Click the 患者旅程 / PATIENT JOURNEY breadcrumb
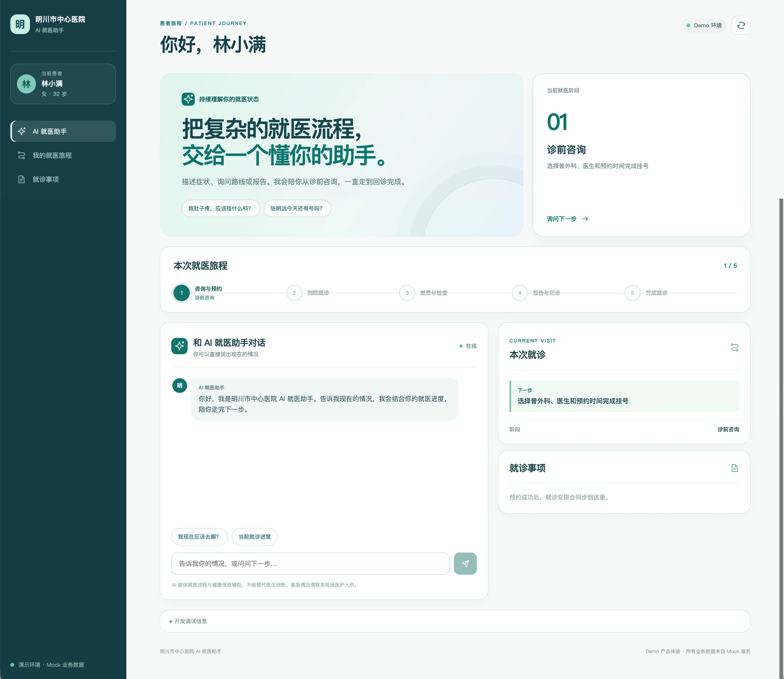 pyautogui.click(x=203, y=23)
